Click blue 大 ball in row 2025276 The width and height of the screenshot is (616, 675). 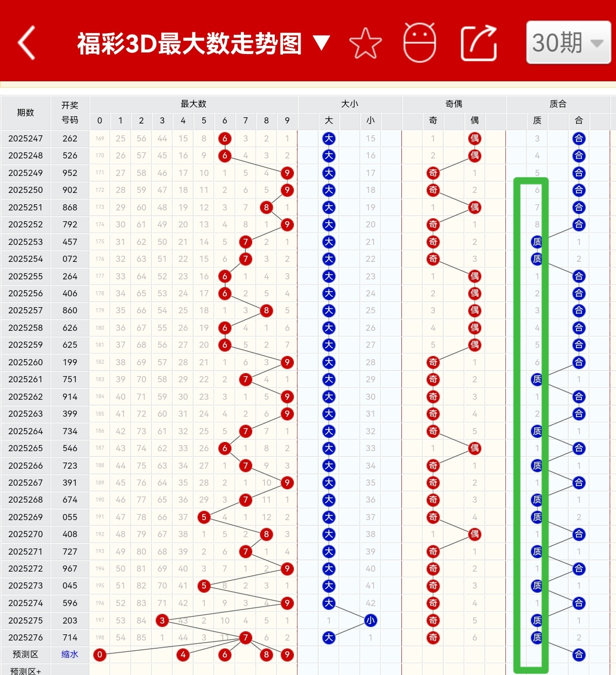tap(329, 637)
